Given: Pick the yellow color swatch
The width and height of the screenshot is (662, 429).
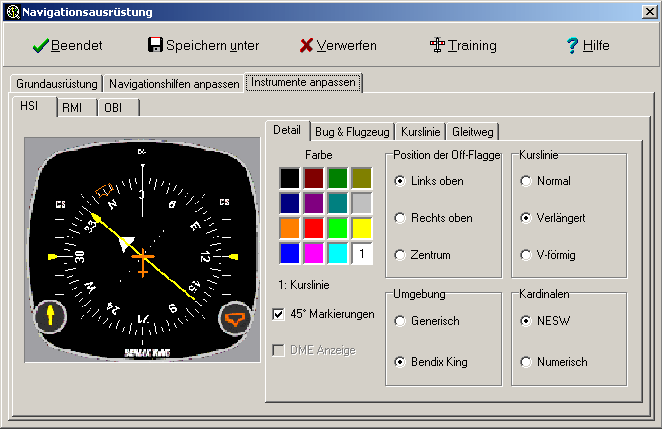Looking at the screenshot, I should pyautogui.click(x=362, y=228).
